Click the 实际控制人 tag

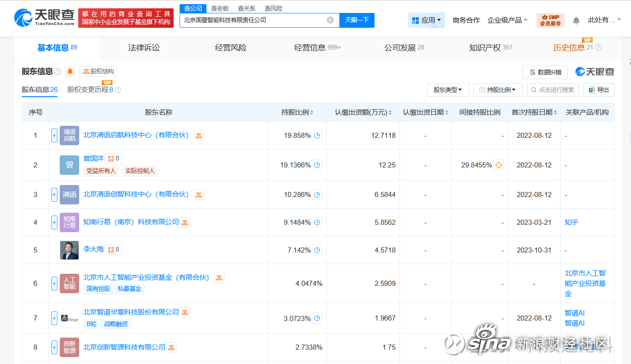[140, 171]
